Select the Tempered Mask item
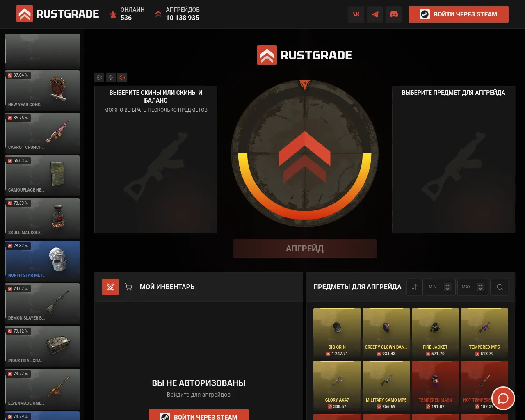The width and height of the screenshot is (525, 420). (x=435, y=386)
